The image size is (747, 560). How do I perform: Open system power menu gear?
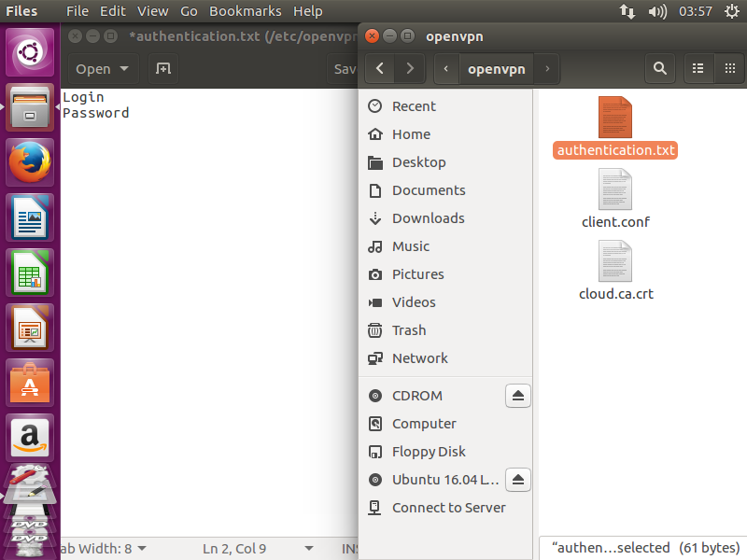tap(732, 11)
